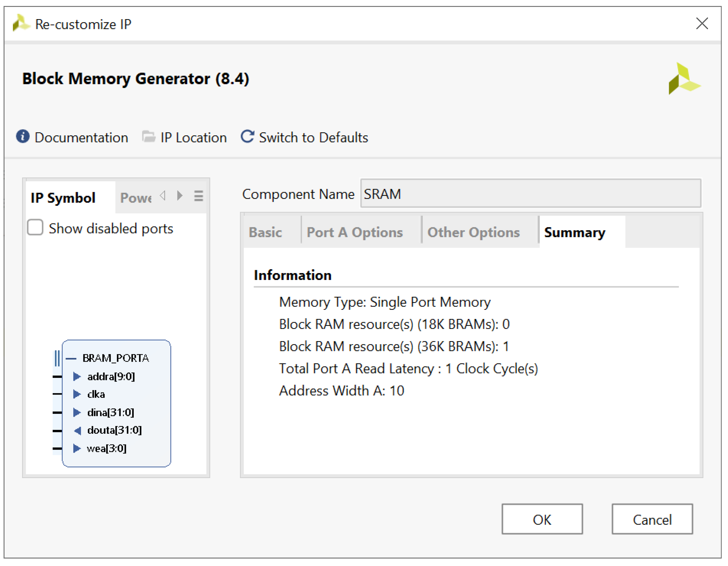Click the wea[3:0] port arrow
Screen dimensions: 728x566
point(77,448)
